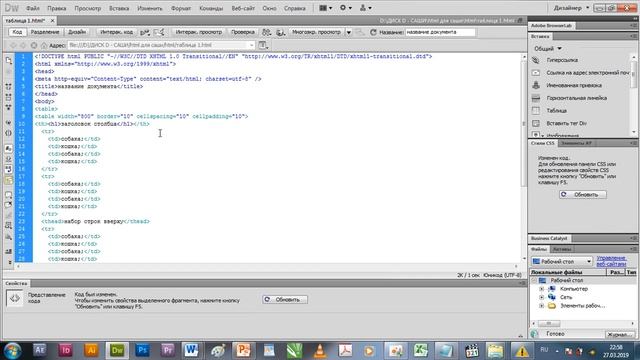The image size is (640, 360).
Task: Open VLC media player from the taskbar
Action: coord(320,350)
